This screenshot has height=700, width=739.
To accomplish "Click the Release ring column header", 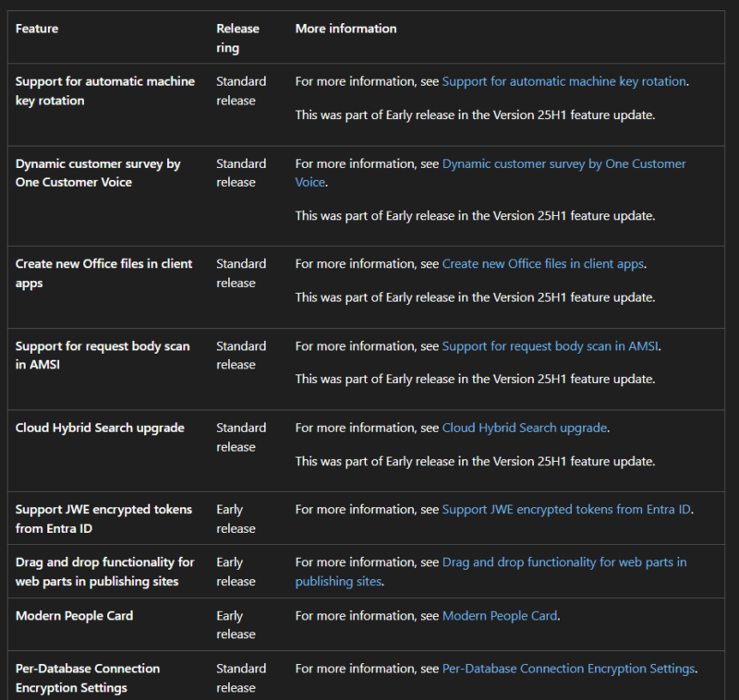I will click(x=237, y=38).
